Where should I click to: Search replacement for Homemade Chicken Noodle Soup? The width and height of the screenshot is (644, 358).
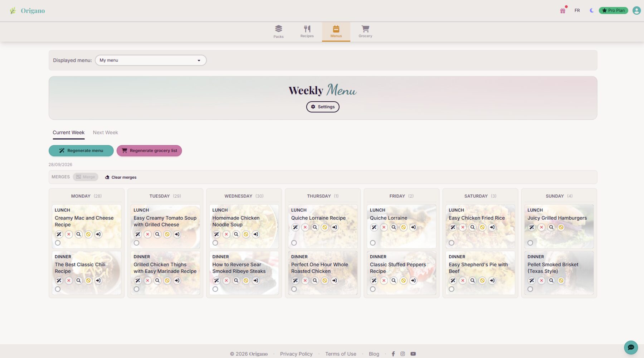tap(236, 234)
